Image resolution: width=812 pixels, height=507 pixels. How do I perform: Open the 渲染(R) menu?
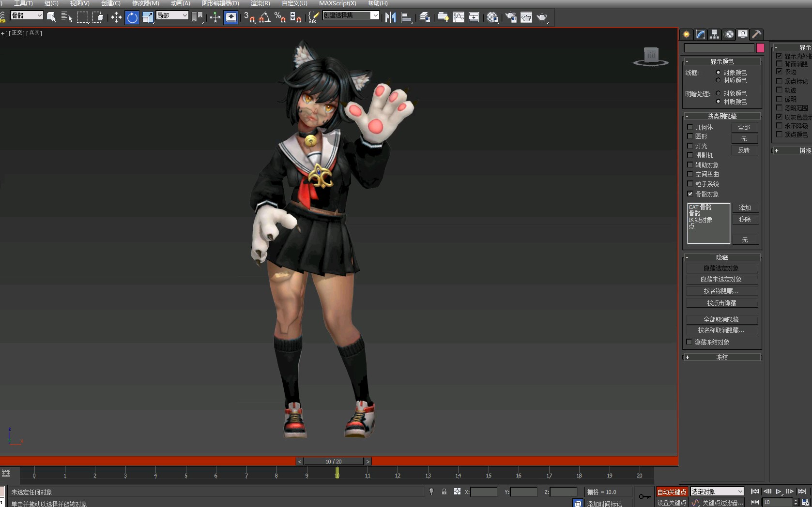(x=260, y=3)
